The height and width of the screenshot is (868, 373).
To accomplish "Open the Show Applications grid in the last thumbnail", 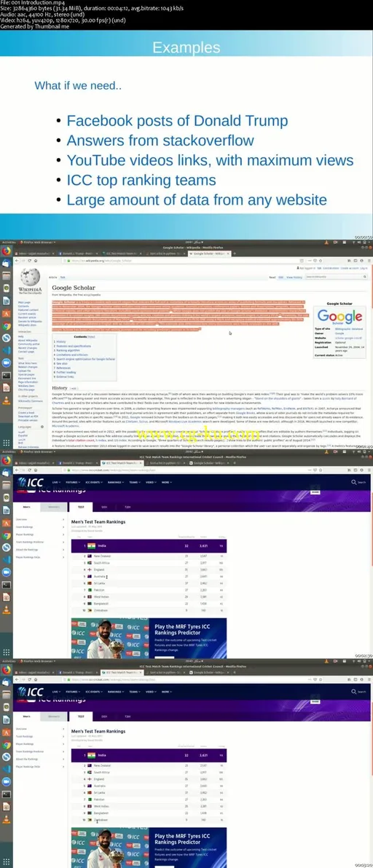I will (6, 861).
